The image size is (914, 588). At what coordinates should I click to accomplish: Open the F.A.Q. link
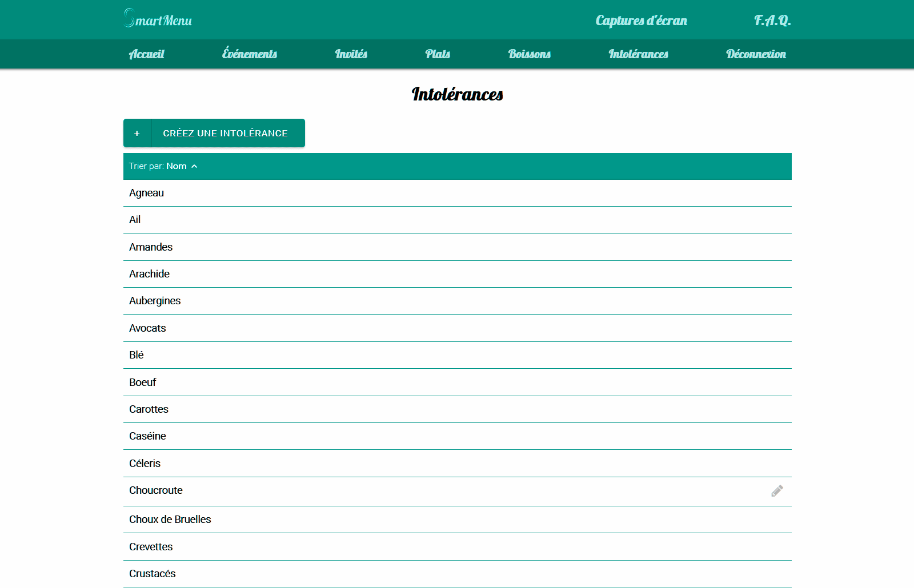(x=772, y=21)
